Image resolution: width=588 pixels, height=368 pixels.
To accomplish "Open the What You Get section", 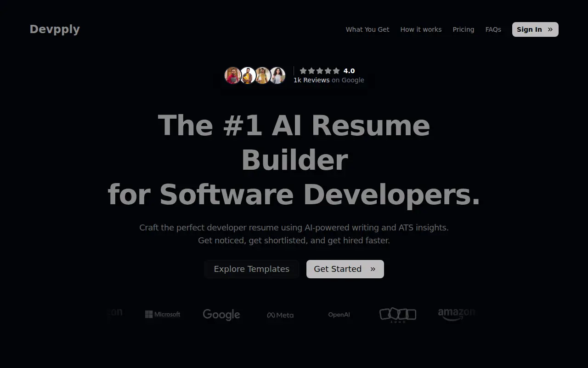I will pyautogui.click(x=367, y=29).
